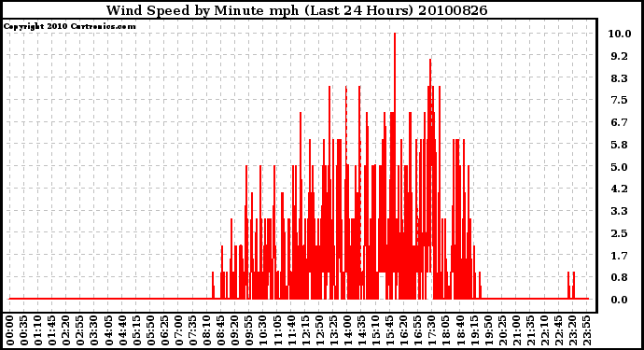Click the "05:50" time label
Image resolution: width=644 pixels, height=350 pixels.
(x=150, y=330)
